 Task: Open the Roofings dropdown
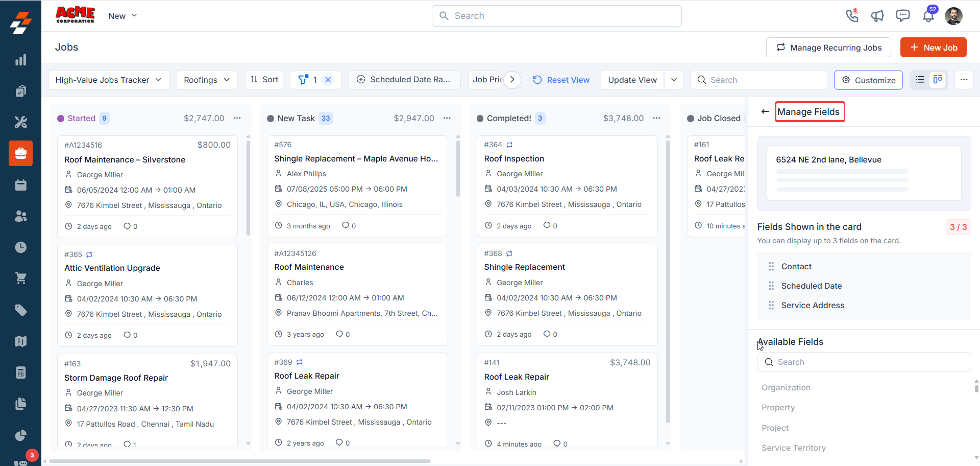click(207, 80)
